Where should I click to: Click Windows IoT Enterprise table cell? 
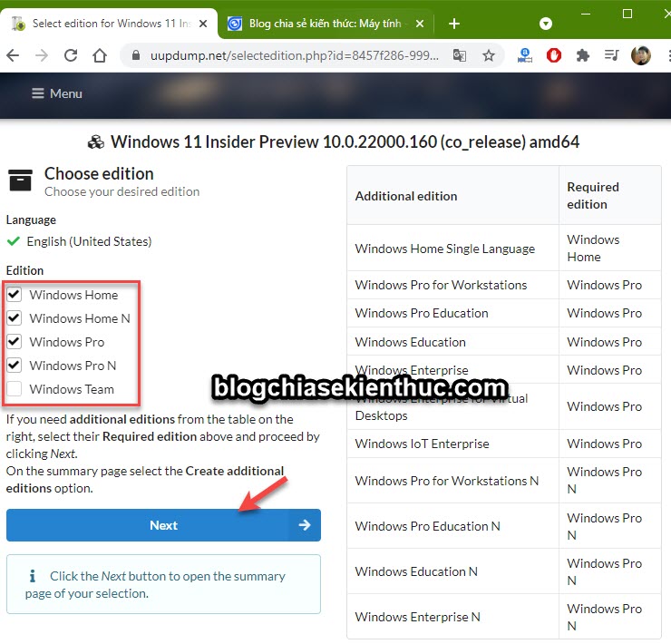452,444
